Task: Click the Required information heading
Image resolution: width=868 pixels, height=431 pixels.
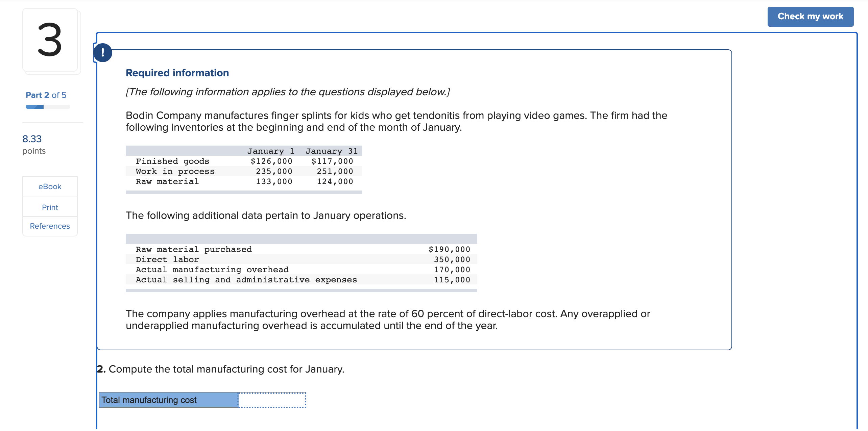Action: 177,73
